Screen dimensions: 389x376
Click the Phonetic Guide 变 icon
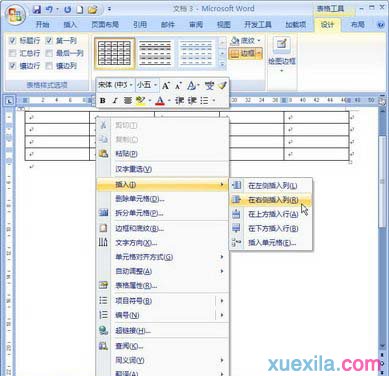(x=209, y=86)
